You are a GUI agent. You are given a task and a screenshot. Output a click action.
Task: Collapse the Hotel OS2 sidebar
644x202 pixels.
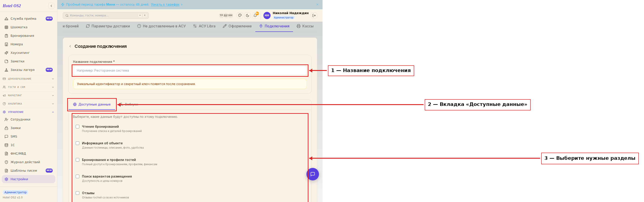click(51, 6)
